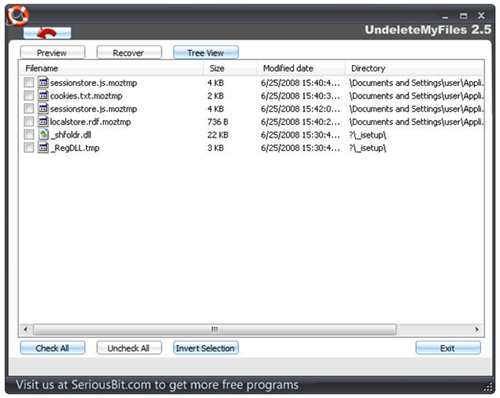Check the box for localstore.rdf.moztmp
Viewport: 500px width, 398px height.
(x=29, y=122)
